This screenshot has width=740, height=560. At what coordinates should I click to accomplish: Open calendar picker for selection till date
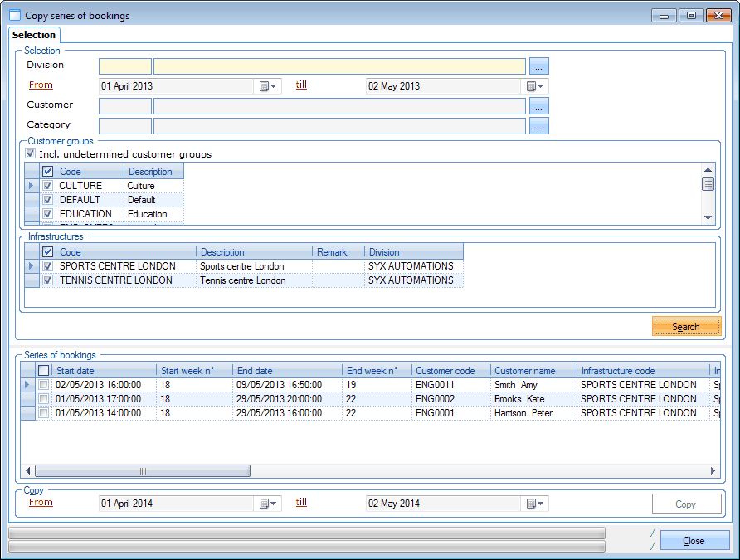535,86
